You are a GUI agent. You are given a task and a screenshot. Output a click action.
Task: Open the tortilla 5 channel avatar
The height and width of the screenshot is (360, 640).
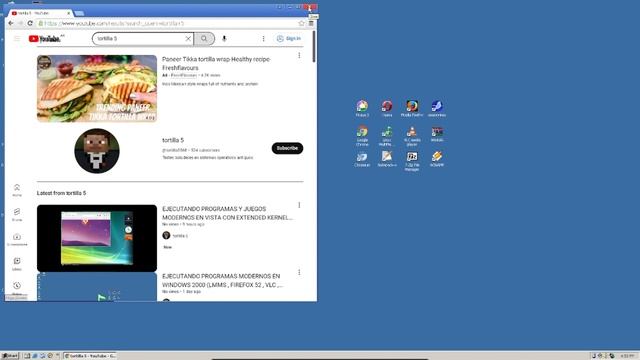tap(97, 151)
